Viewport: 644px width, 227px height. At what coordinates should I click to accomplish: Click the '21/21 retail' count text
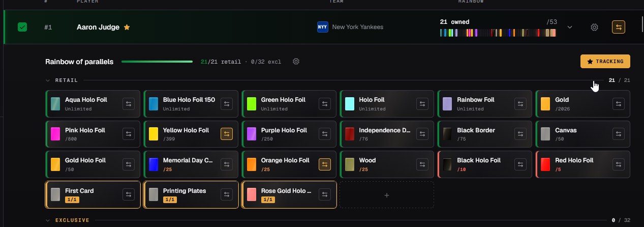click(221, 62)
